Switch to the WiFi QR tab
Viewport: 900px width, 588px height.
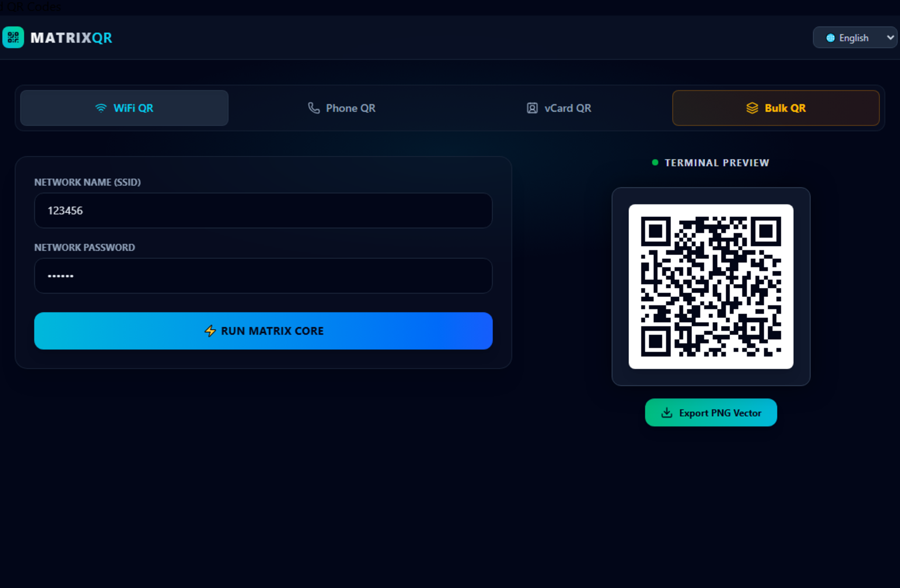point(124,108)
